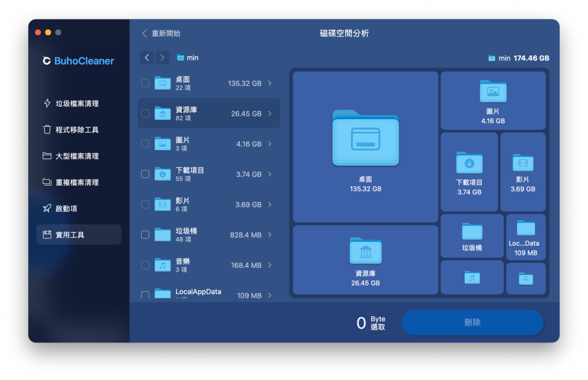The height and width of the screenshot is (380, 588).
Task: Click the Loc...Data 109 MB treemap tile icon
Action: pos(526,228)
